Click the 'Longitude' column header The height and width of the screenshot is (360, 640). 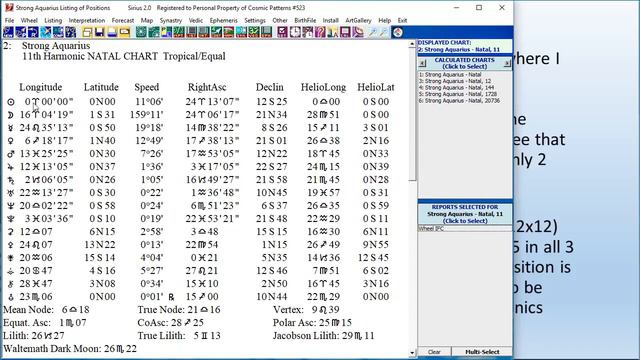tap(40, 87)
